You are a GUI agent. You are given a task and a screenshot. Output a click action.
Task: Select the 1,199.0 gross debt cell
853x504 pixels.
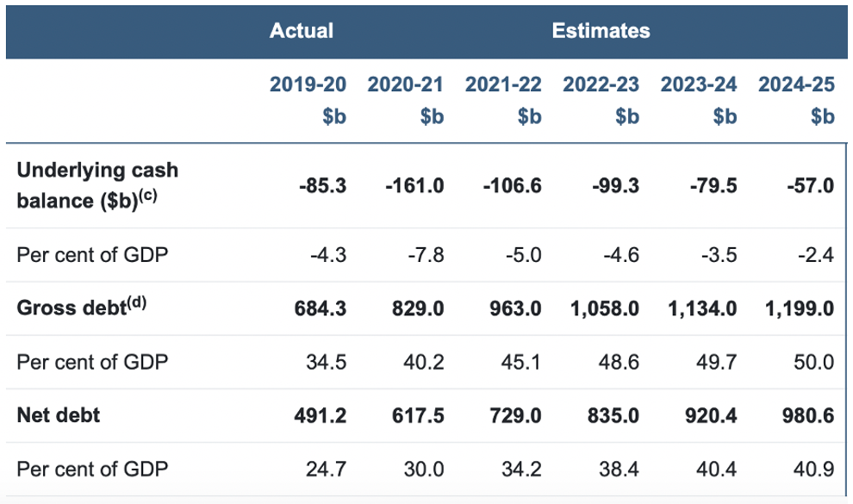pyautogui.click(x=799, y=308)
